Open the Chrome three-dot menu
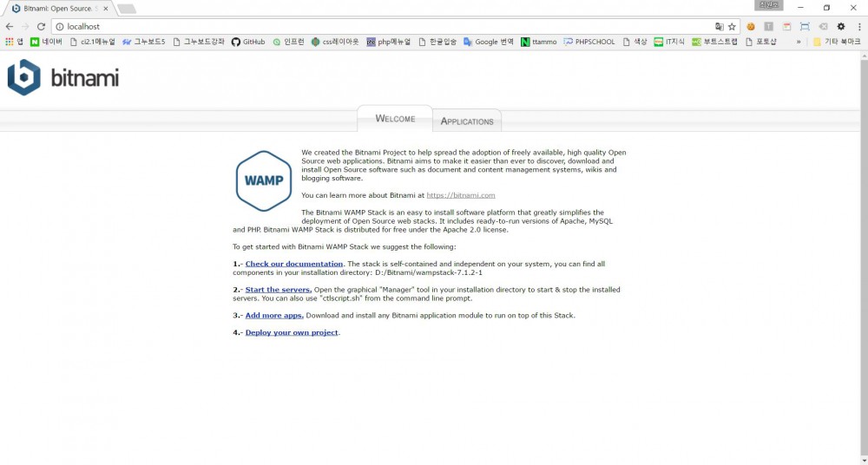The height and width of the screenshot is (465, 868). (859, 27)
